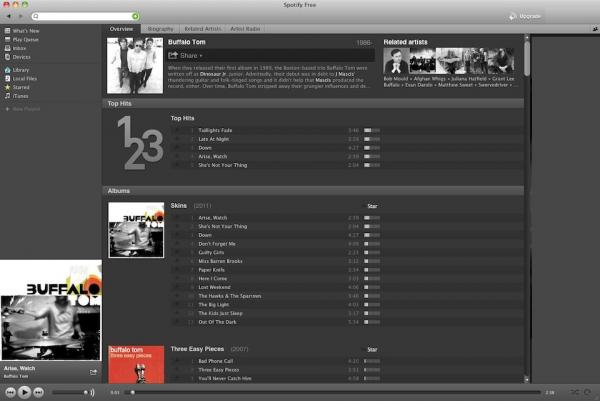Image resolution: width=600 pixels, height=401 pixels.
Task: Open the Bob Mould related artist link
Action: coord(396,79)
